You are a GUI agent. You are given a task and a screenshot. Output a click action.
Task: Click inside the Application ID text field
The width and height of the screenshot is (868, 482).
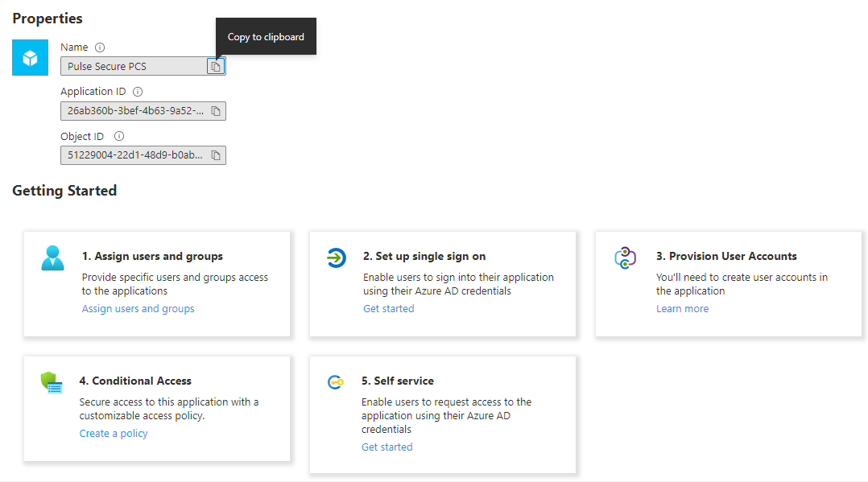click(133, 111)
